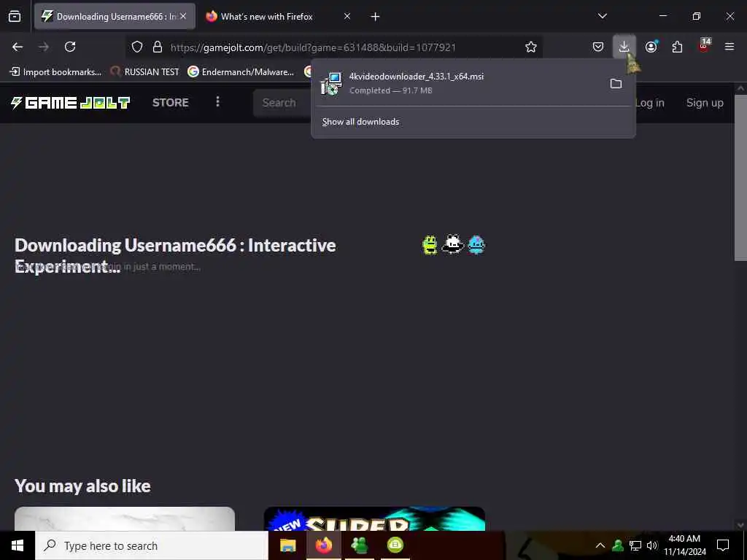747x560 pixels.
Task: Click the gamejolt.com address bar
Action: pyautogui.click(x=334, y=47)
